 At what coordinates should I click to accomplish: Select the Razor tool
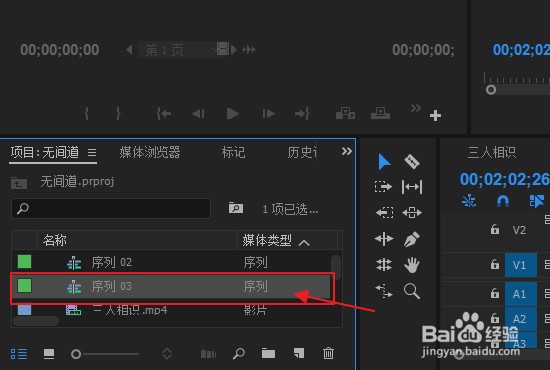tap(412, 162)
